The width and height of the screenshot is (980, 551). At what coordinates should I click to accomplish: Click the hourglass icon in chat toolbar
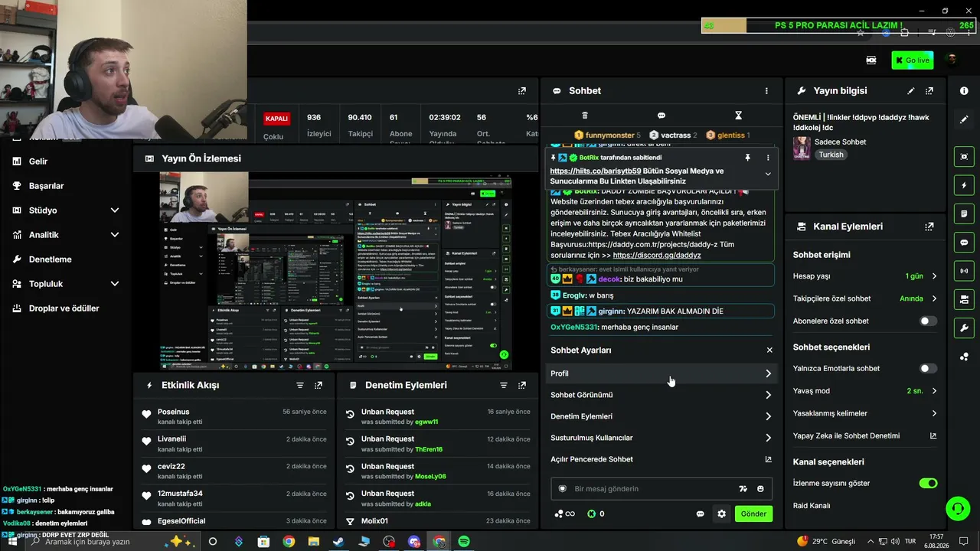(x=738, y=116)
